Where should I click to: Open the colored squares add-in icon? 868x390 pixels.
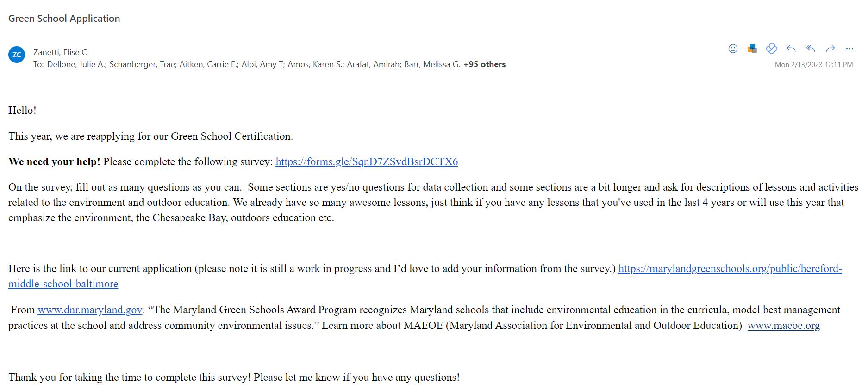[x=752, y=49]
